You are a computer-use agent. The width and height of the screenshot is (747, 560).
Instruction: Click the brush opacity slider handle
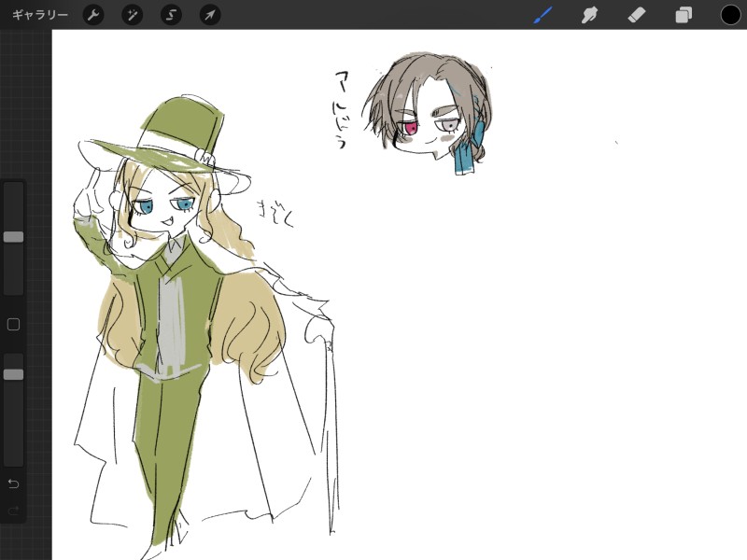point(13,374)
